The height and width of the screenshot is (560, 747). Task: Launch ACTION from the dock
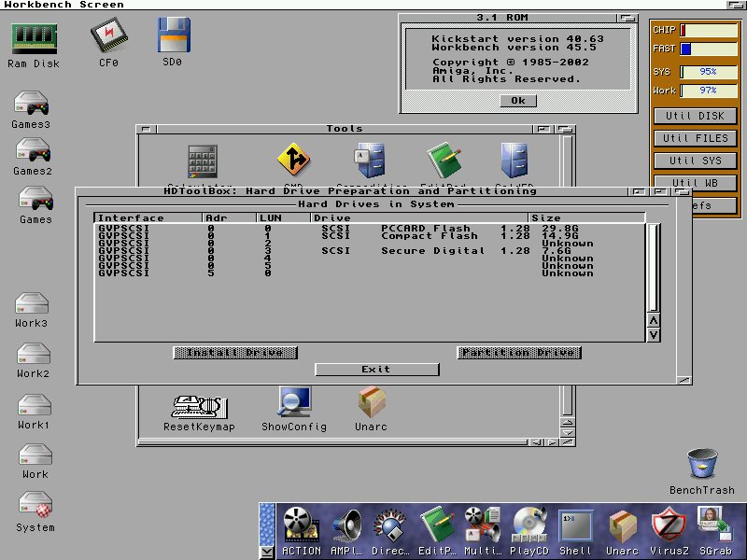(301, 525)
